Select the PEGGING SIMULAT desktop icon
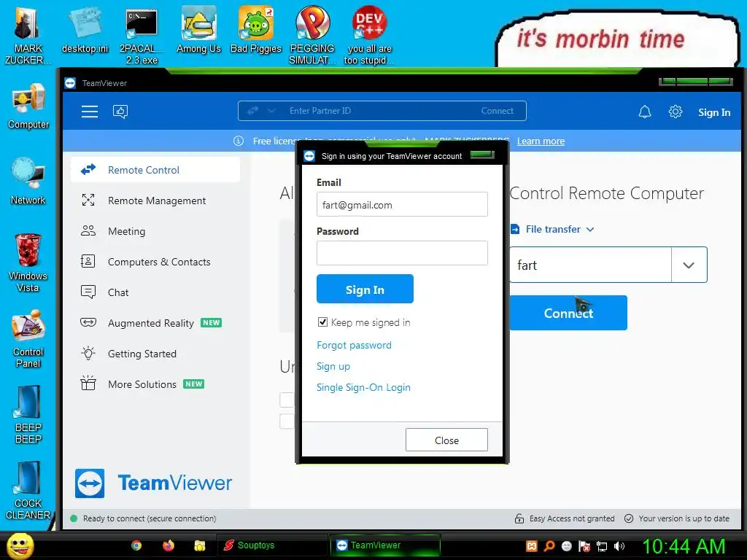The image size is (747, 560). (x=312, y=36)
